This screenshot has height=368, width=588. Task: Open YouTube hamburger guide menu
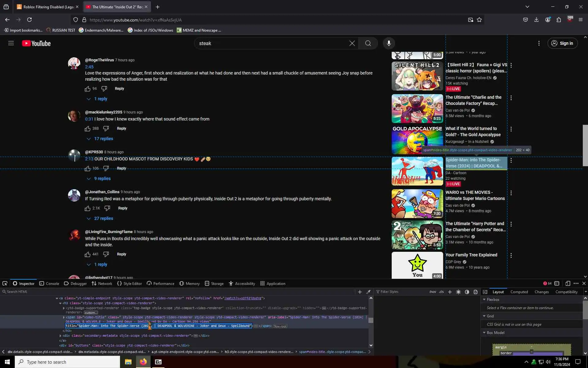11,43
